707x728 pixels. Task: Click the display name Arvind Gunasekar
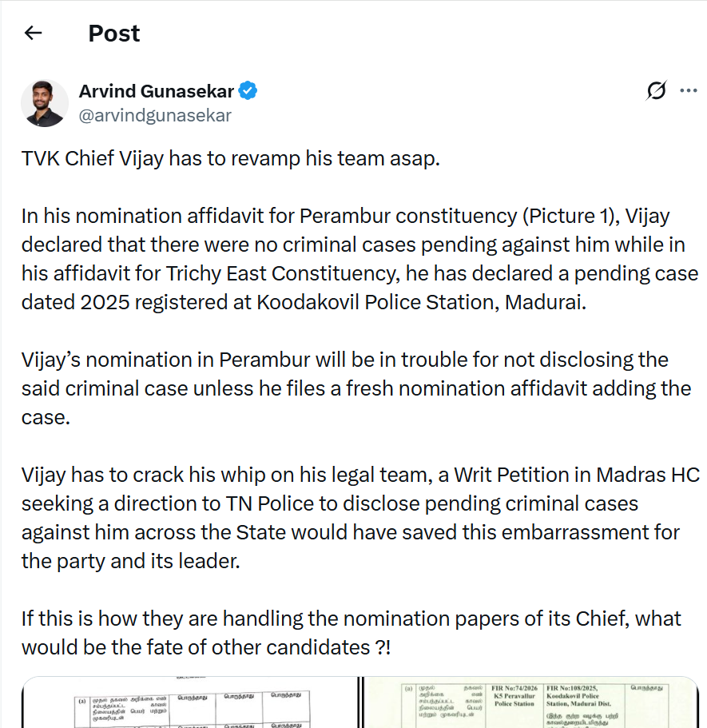(157, 91)
